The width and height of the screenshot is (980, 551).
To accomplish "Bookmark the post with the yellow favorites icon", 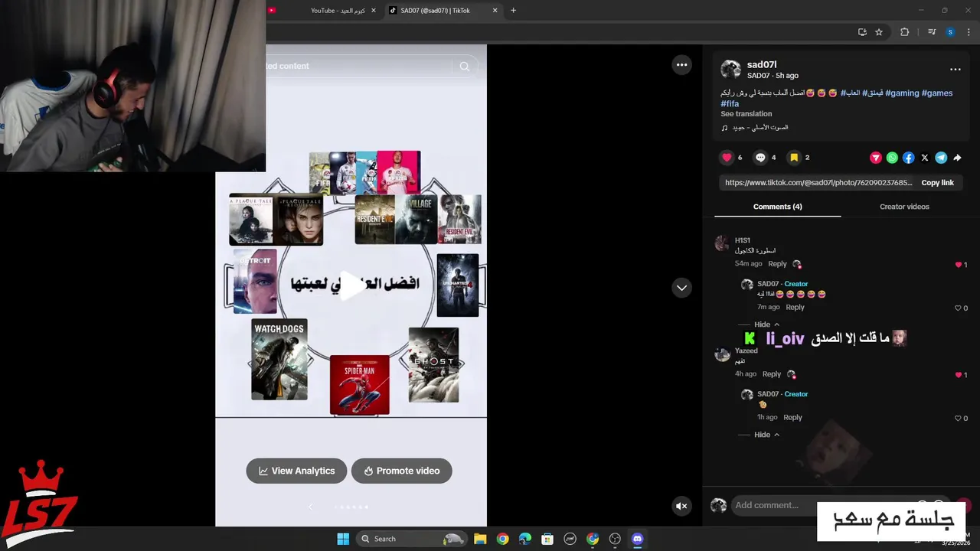I will click(x=794, y=158).
